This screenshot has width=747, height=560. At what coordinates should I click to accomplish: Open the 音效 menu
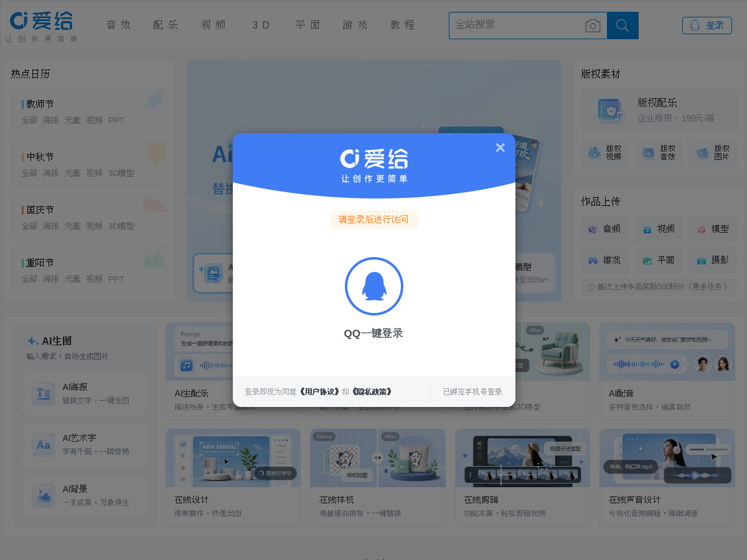click(119, 25)
